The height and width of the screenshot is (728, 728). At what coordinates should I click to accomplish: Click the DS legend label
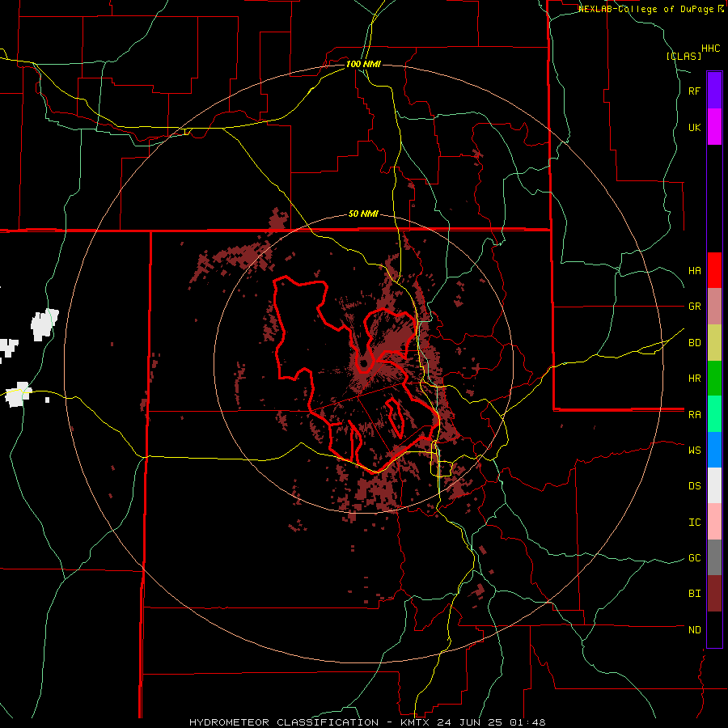pos(694,486)
